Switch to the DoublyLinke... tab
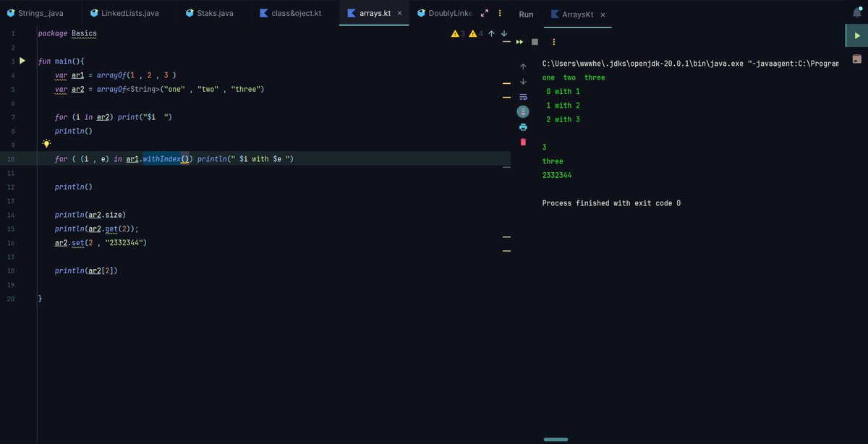This screenshot has height=444, width=868. (444, 14)
